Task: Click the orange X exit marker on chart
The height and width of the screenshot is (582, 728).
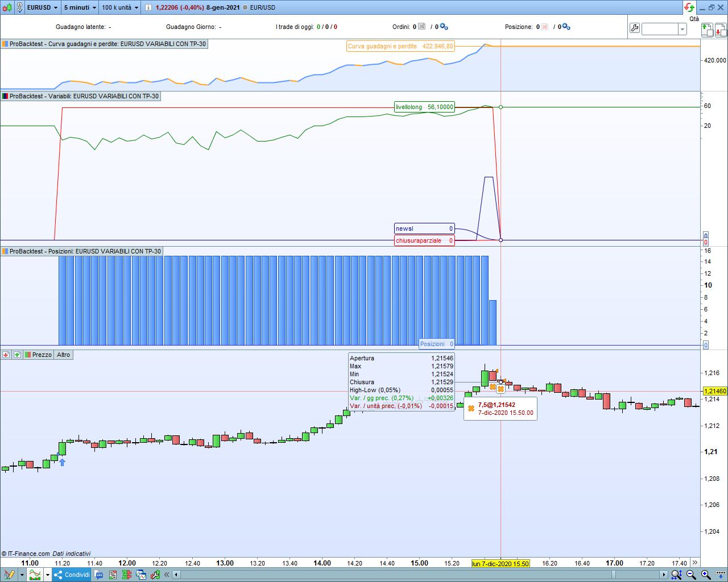Action: 500,389
